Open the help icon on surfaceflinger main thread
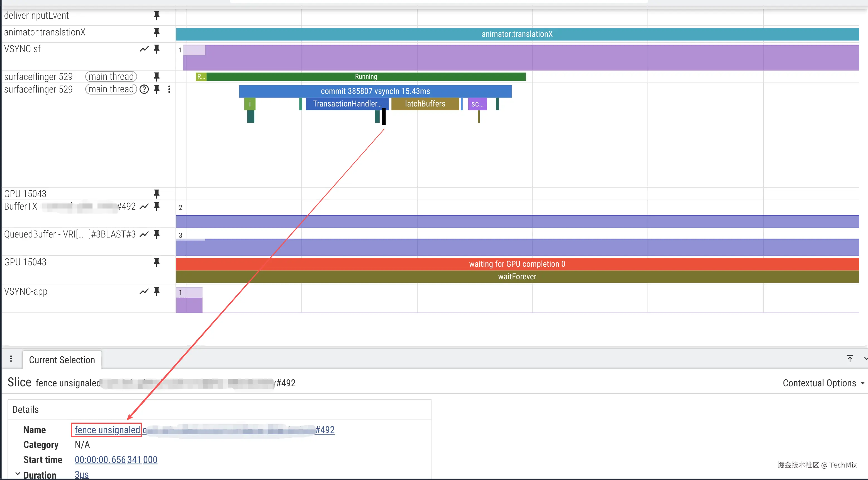The width and height of the screenshot is (868, 480). [144, 89]
